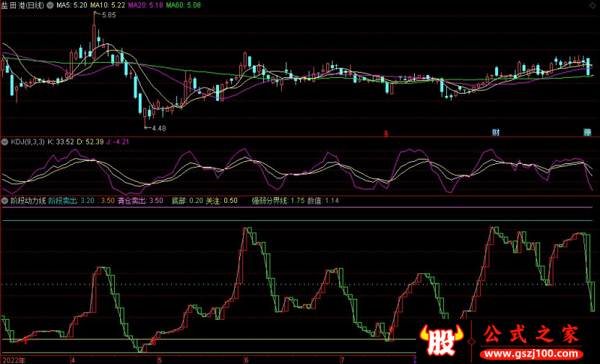Click the settings icon beside 盐田港(日线) title
Image resolution: width=600 pixels, height=364 pixels.
pyautogui.click(x=51, y=5)
